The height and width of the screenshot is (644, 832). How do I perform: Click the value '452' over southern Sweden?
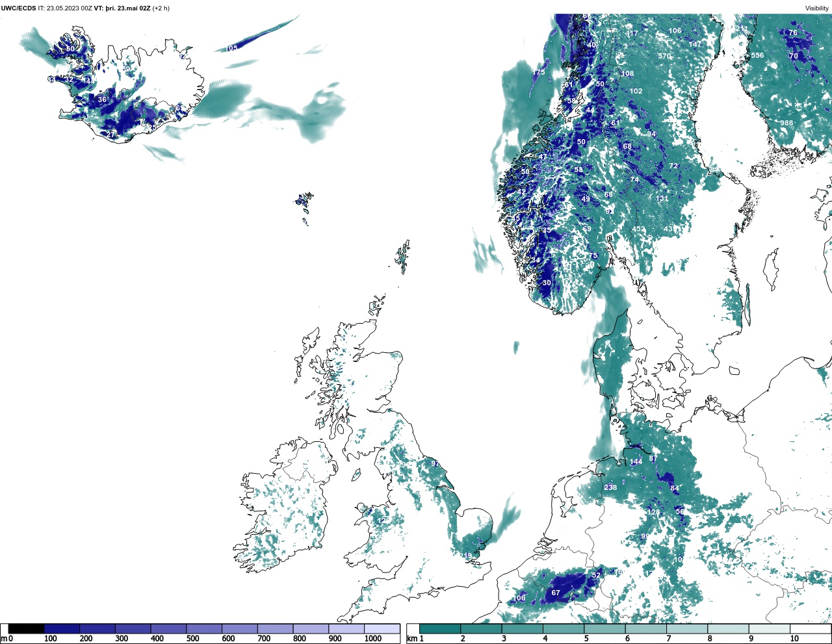coord(639,229)
